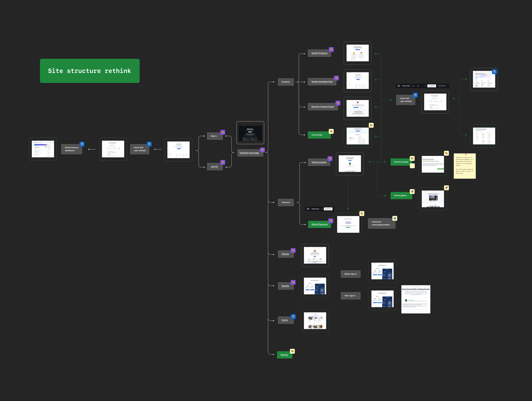Viewport: 532px width, 401px height.
Task: Click the palette badge on Join GC node
Action: pos(223,162)
